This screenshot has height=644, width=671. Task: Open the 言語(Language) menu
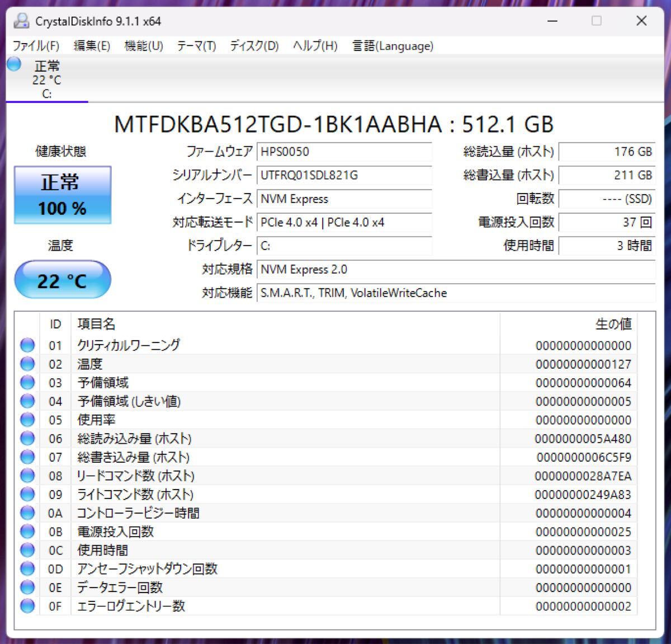pyautogui.click(x=393, y=46)
